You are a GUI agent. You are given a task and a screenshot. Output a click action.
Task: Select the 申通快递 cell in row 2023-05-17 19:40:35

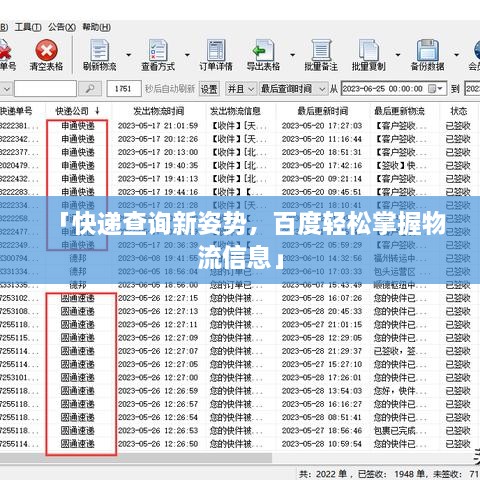pos(78,166)
